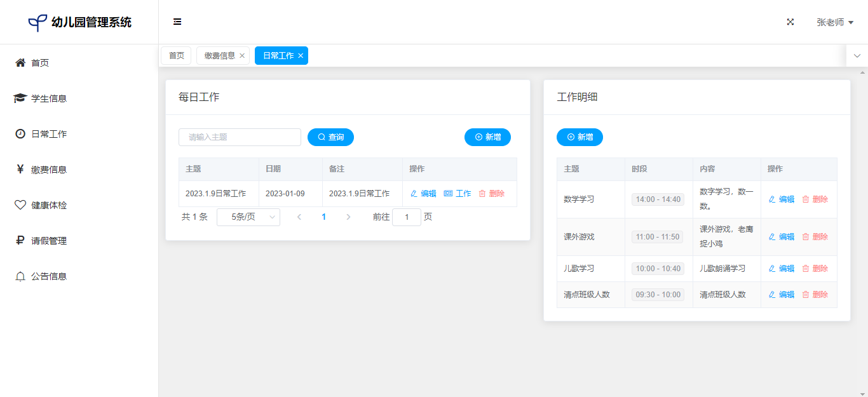Open 健康体检 heart icon menu
The height and width of the screenshot is (397, 868).
tap(20, 205)
